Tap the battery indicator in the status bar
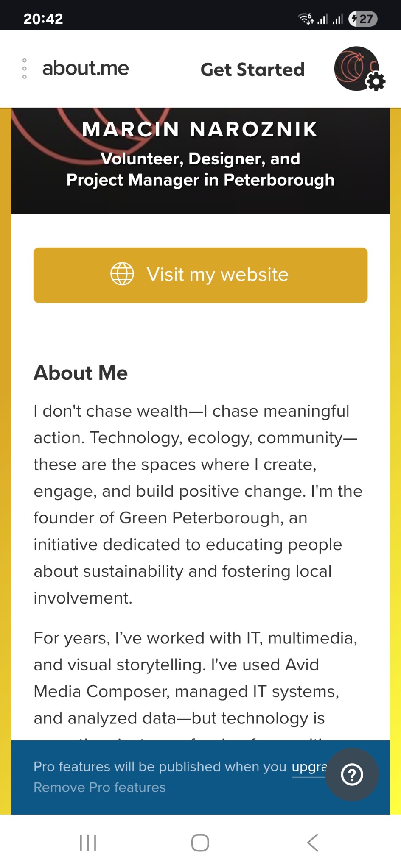Viewport: 401px width, 868px height. 363,18
